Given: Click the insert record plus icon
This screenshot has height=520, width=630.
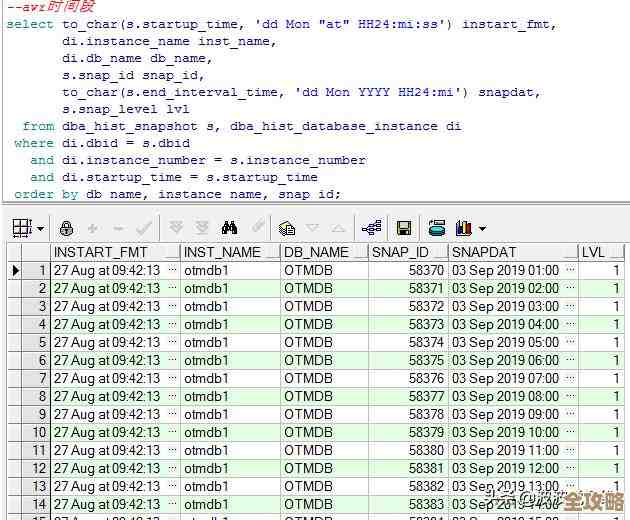Looking at the screenshot, I should click(93, 228).
